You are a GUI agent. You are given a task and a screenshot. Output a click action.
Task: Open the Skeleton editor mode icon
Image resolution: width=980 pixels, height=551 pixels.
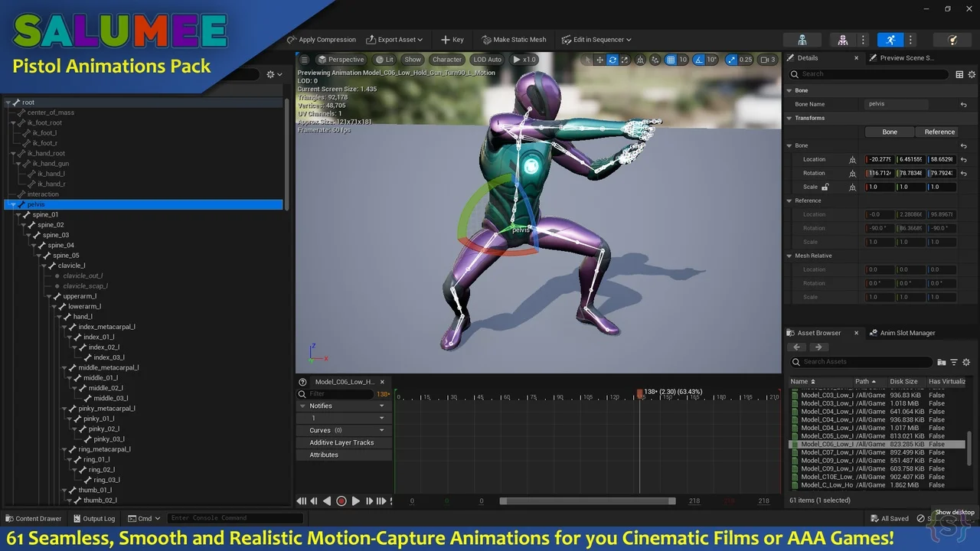tap(802, 40)
